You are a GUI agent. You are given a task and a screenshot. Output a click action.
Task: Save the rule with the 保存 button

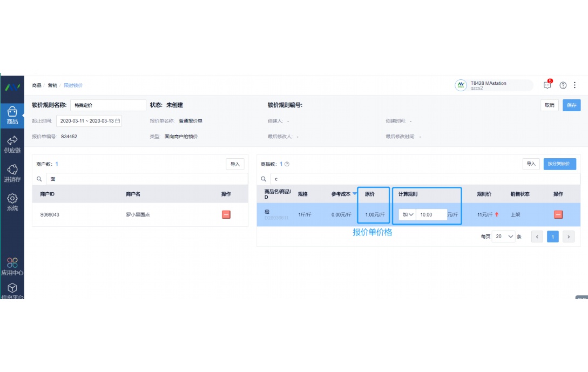572,105
